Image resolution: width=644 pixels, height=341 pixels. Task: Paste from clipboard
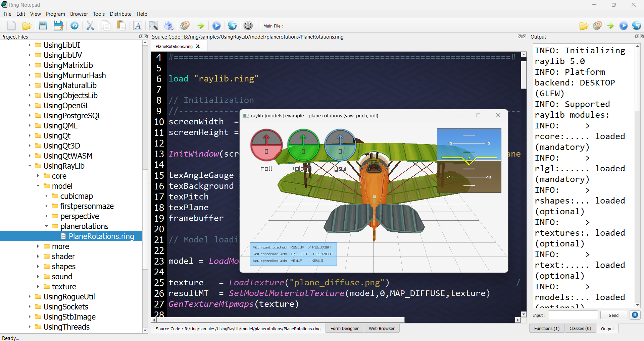(x=121, y=25)
